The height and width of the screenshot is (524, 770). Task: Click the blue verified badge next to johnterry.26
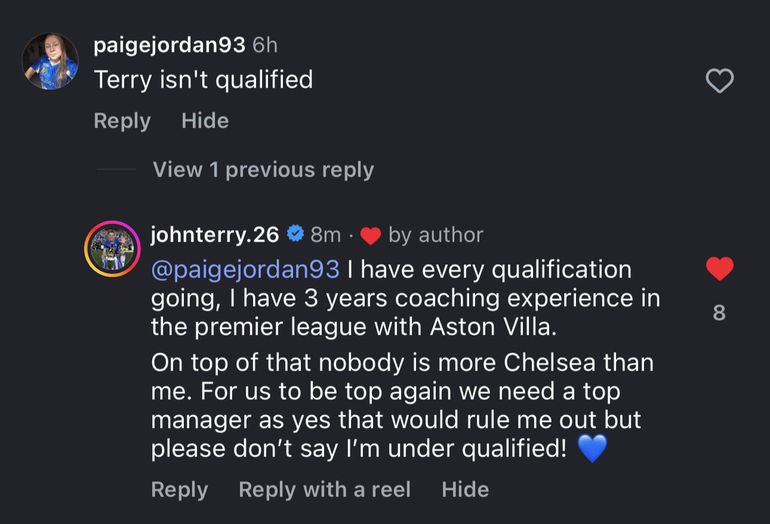tap(296, 235)
